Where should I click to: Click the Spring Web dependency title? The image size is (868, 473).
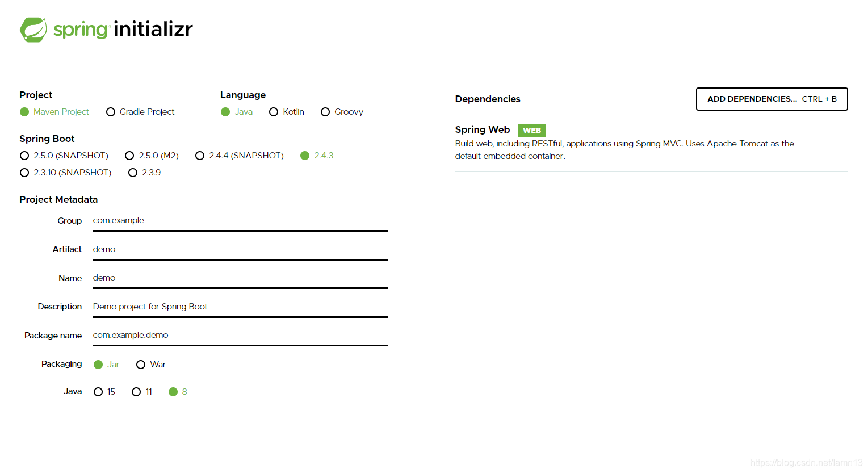[483, 129]
